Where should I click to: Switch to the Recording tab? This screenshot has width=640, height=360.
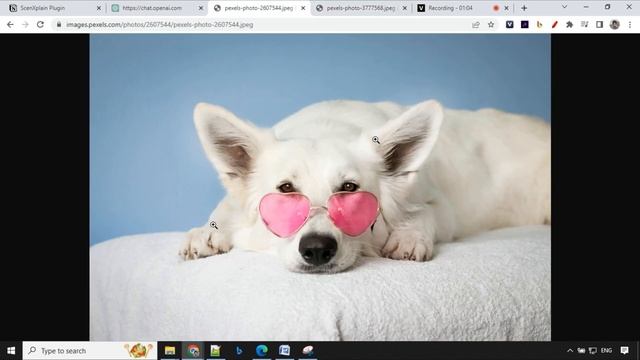coord(463,8)
